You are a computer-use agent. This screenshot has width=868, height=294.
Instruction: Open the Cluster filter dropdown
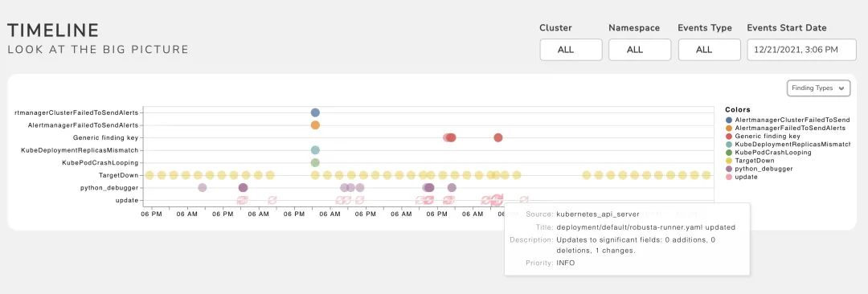pos(571,49)
